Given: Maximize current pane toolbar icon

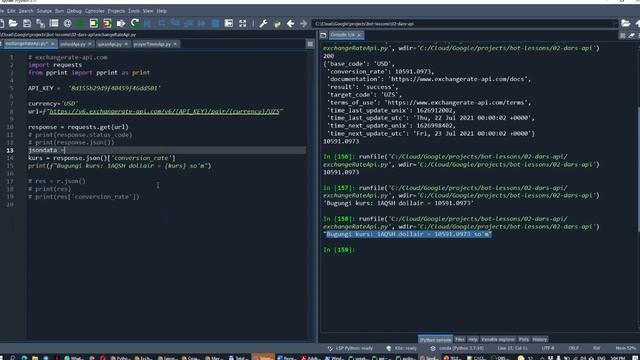Looking at the screenshot, I should (x=229, y=24).
